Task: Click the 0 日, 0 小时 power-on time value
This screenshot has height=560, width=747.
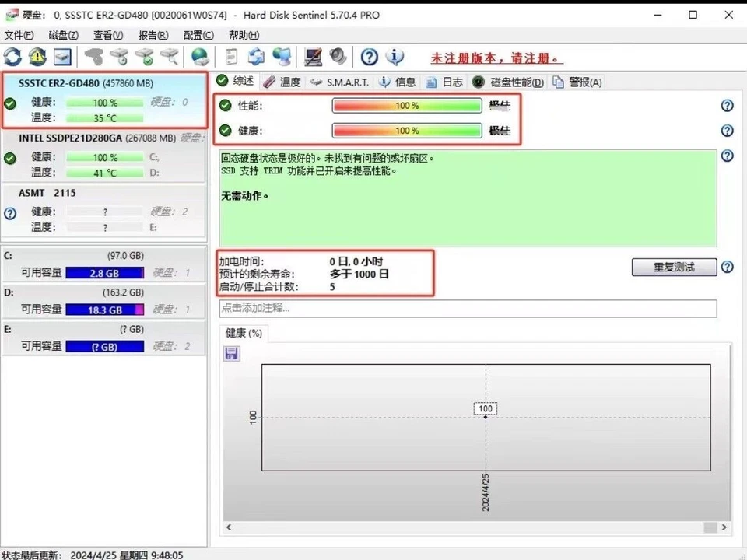Action: click(x=356, y=261)
